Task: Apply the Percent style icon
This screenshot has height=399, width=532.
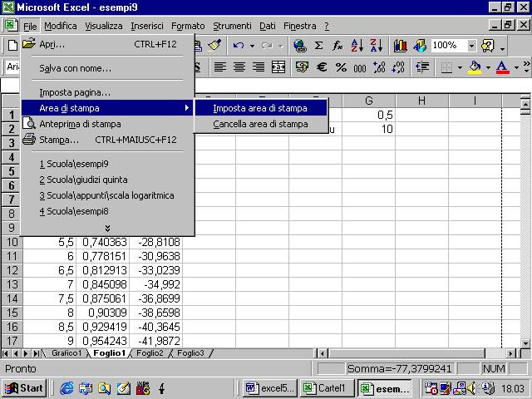Action: tap(341, 67)
